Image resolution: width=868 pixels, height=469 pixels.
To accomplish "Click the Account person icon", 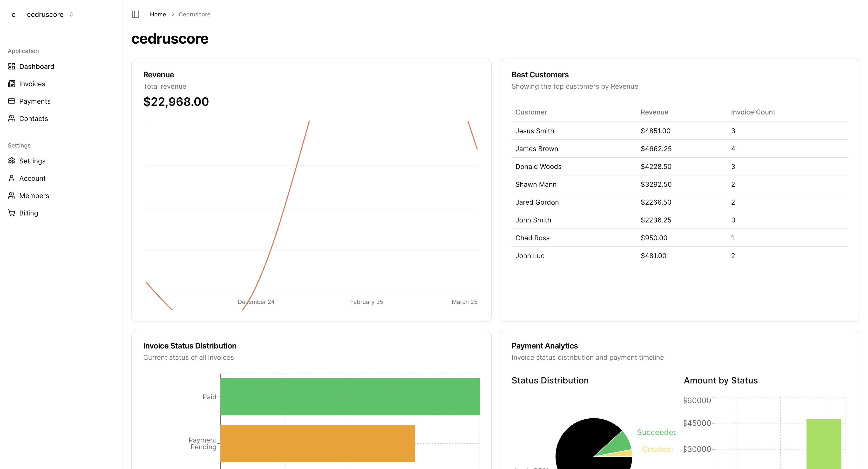I will tap(12, 178).
